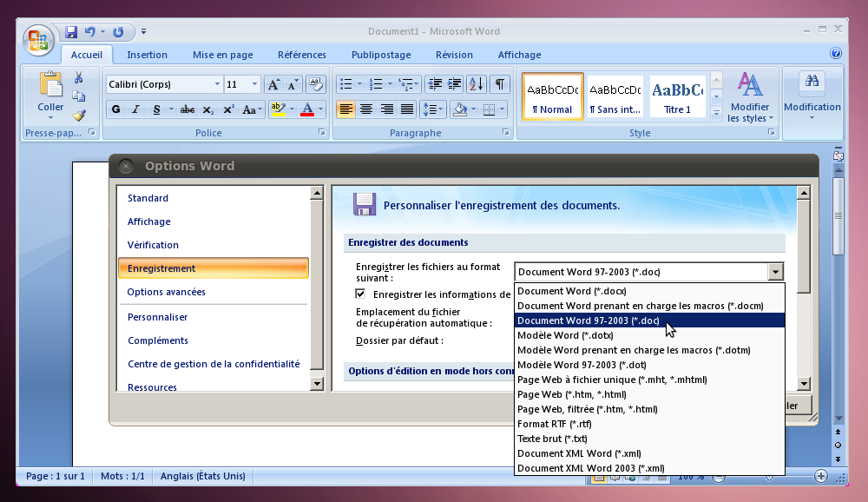
Task: Clear formatting eraser icon
Action: click(316, 84)
